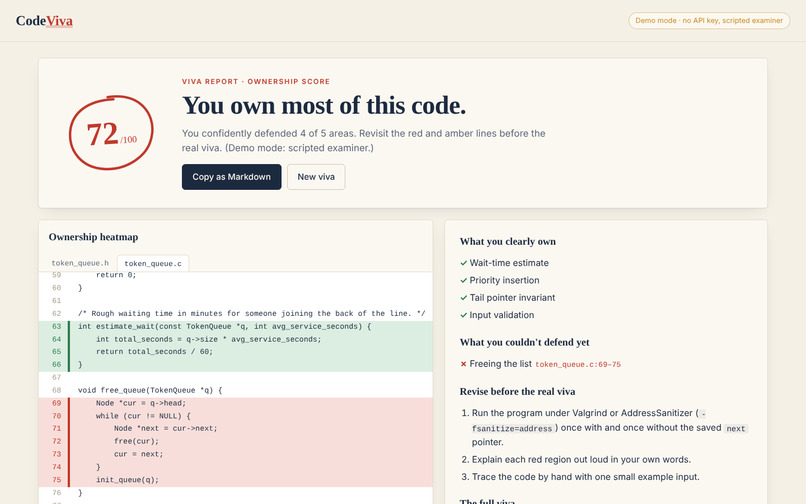806x504 pixels.
Task: Open the token_queue.c:69-75 reference
Action: click(578, 364)
